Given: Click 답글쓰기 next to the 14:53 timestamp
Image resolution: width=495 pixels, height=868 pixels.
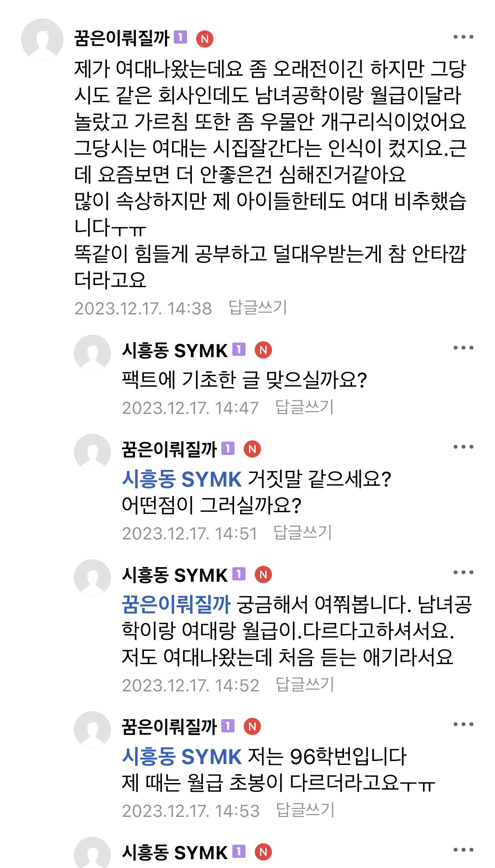Looking at the screenshot, I should click(305, 810).
